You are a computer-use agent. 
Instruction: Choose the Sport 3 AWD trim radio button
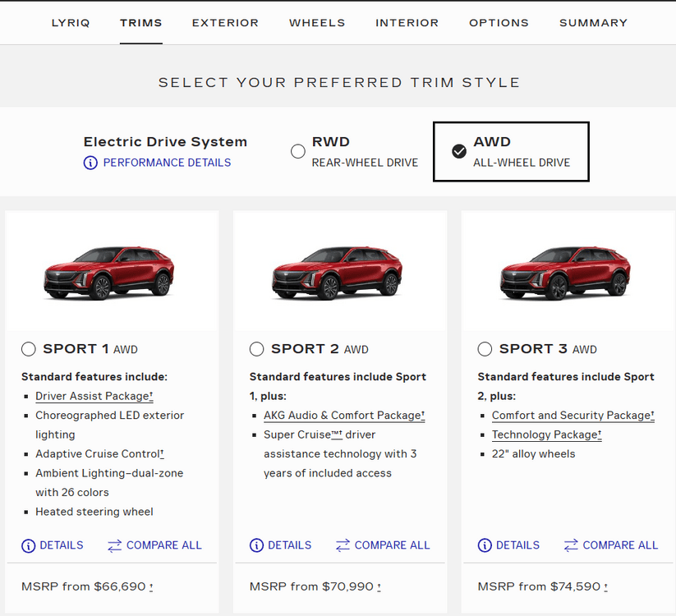[485, 349]
